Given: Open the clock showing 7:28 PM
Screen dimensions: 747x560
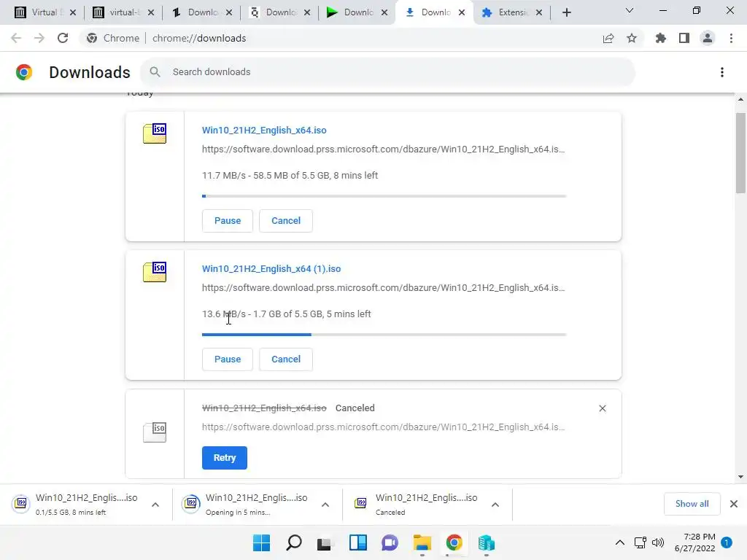Looking at the screenshot, I should [694, 542].
